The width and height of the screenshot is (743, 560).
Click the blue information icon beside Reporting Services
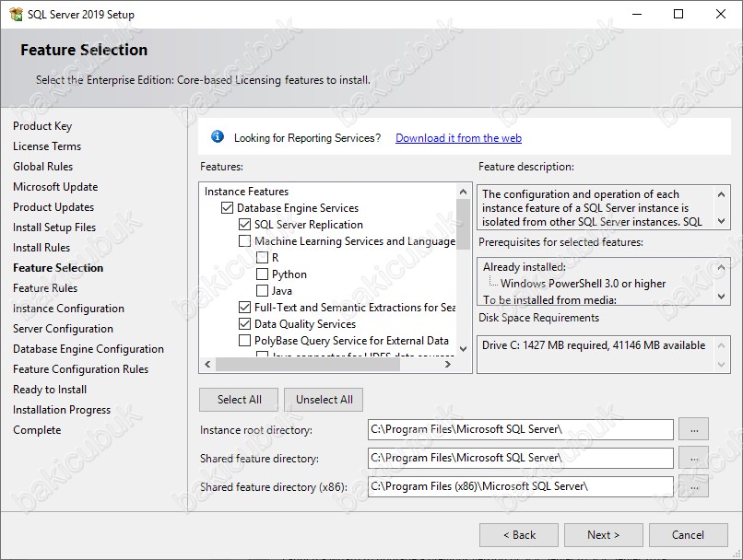pos(218,137)
